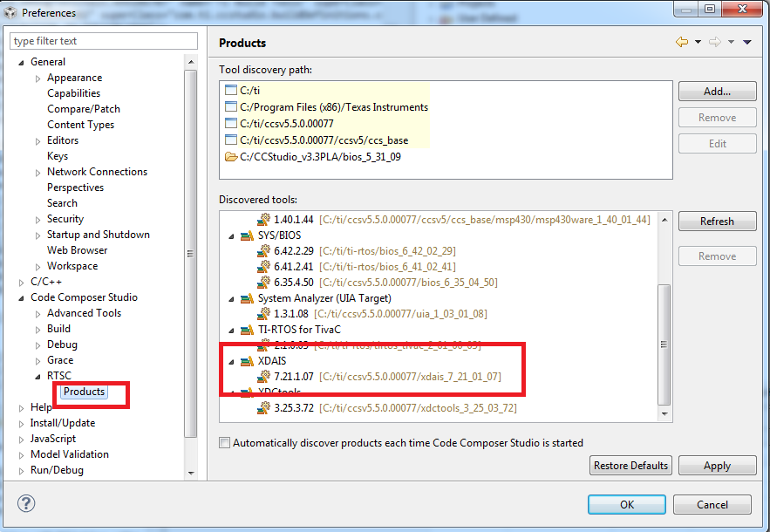This screenshot has height=532, width=770.
Task: Select the Perspectives preference page
Action: coord(75,188)
